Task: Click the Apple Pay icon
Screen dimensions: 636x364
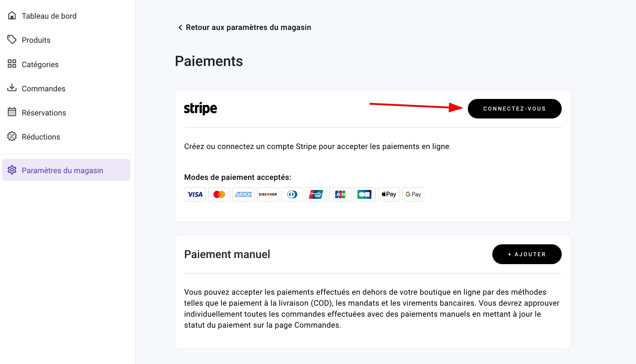Action: pos(389,195)
